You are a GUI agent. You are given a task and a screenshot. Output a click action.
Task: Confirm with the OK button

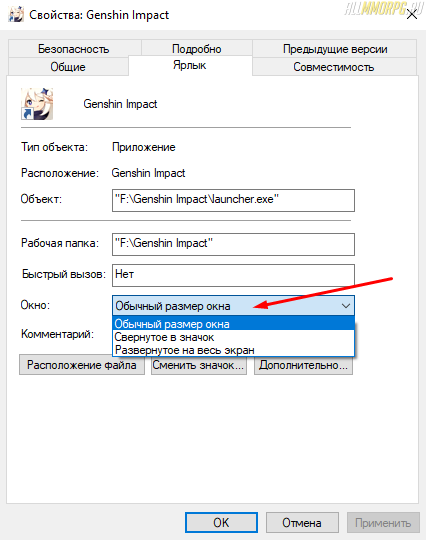click(x=221, y=522)
